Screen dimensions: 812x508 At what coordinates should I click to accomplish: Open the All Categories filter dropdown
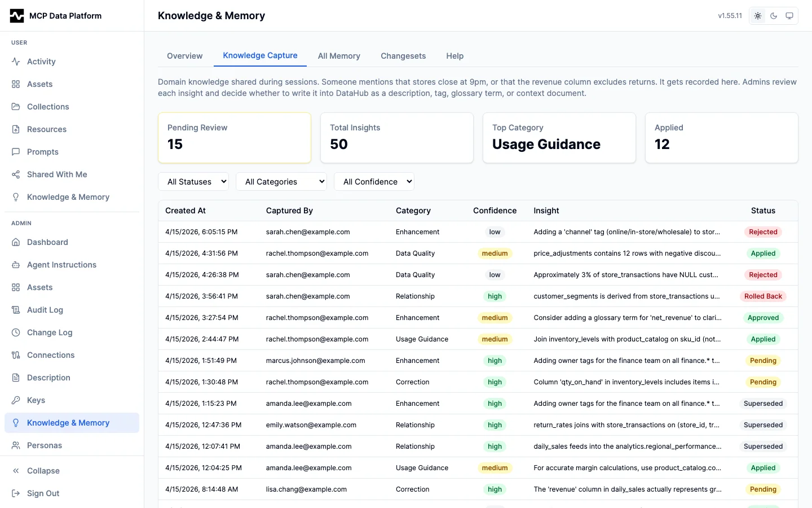(281, 181)
